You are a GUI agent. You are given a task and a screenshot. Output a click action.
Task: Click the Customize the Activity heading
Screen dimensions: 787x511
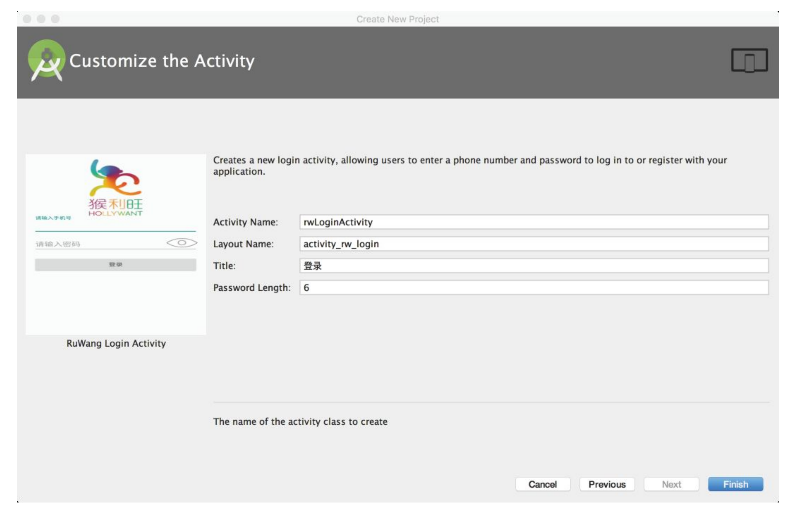click(161, 61)
